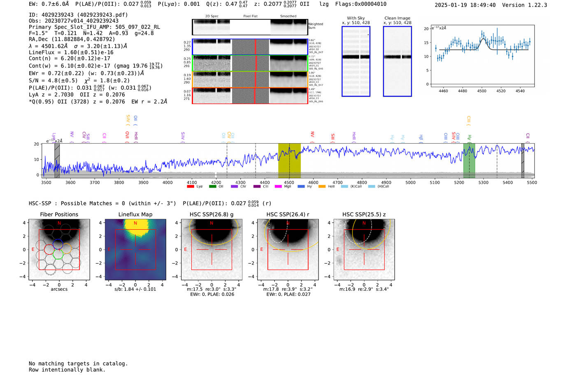Click the green OII legend swatch

click(213, 186)
